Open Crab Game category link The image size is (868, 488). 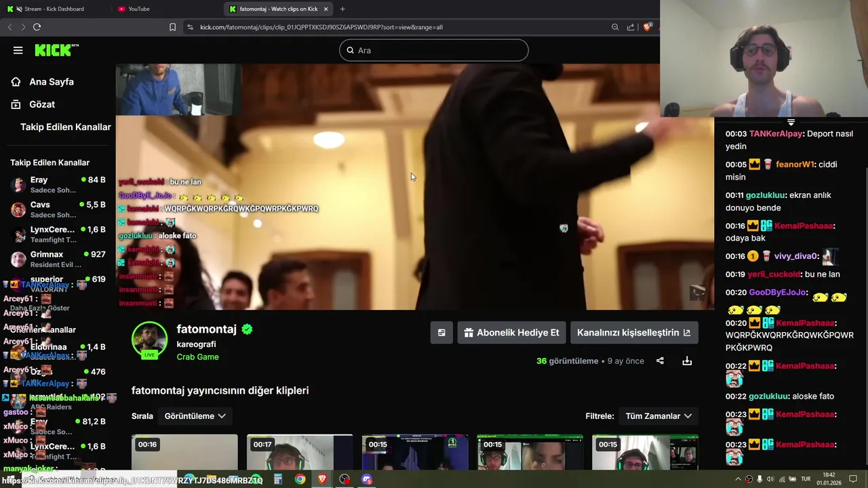[x=197, y=357]
